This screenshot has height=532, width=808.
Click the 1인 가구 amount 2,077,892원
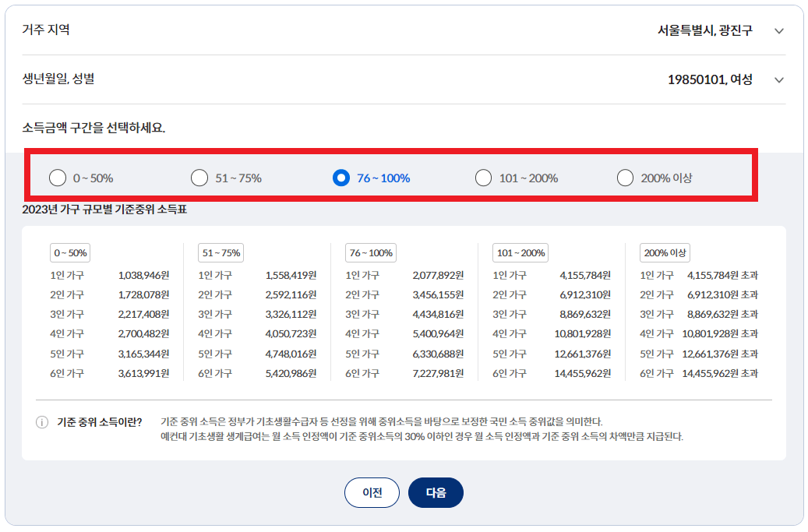439,273
